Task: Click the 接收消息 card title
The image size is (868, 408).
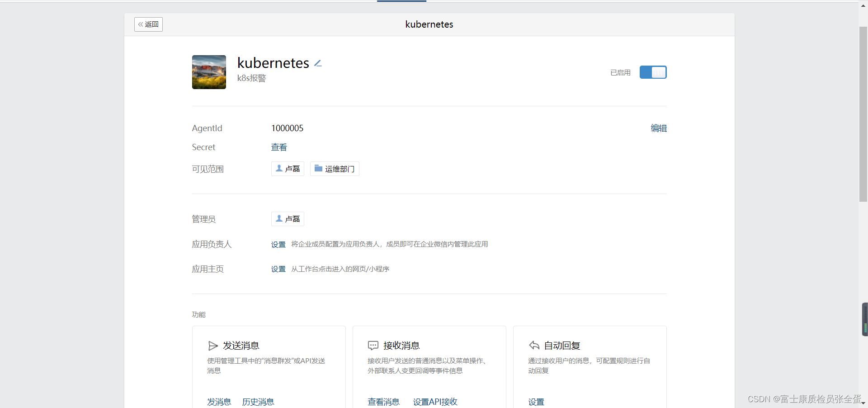Action: click(401, 346)
